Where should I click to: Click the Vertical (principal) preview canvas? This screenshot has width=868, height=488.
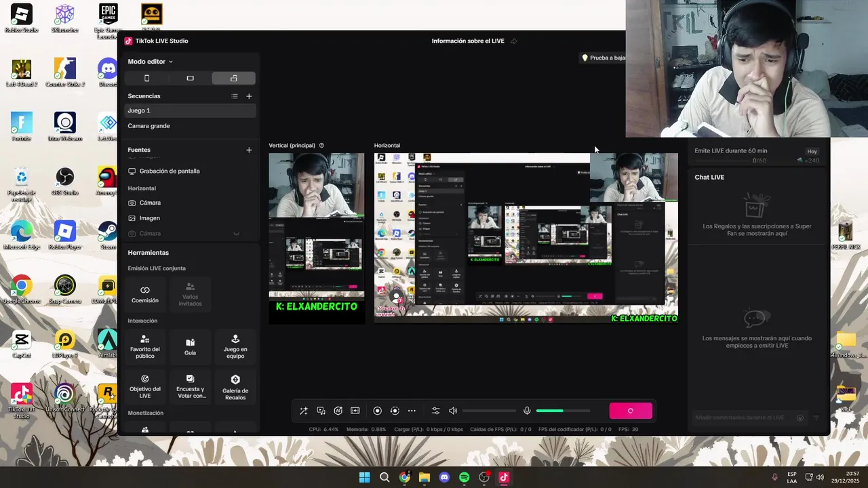(x=317, y=239)
